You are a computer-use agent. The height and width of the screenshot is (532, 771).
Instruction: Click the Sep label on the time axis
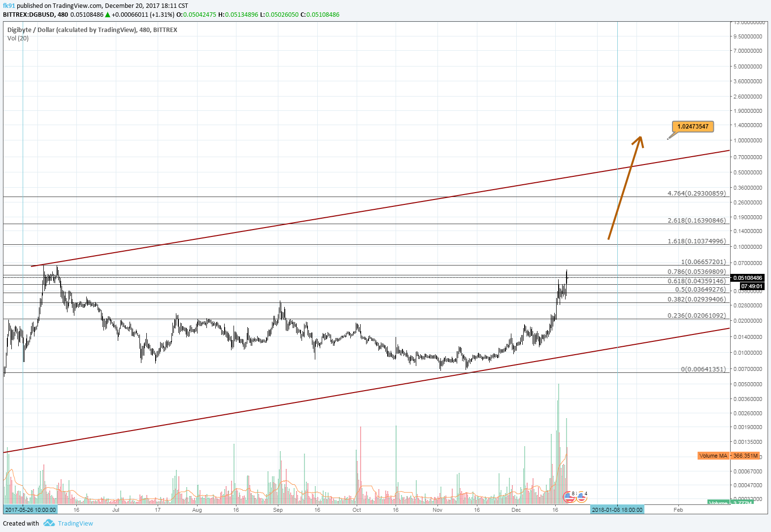(278, 510)
